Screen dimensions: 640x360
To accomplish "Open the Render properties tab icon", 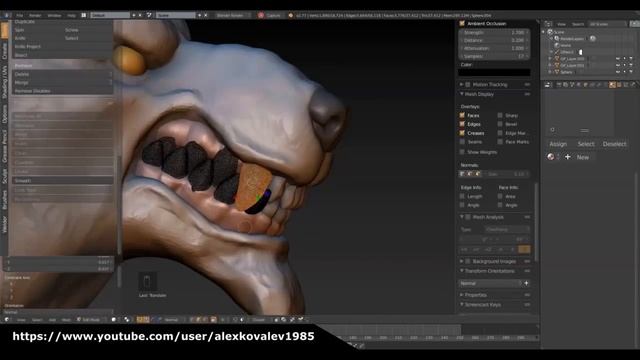I will tap(559, 84).
